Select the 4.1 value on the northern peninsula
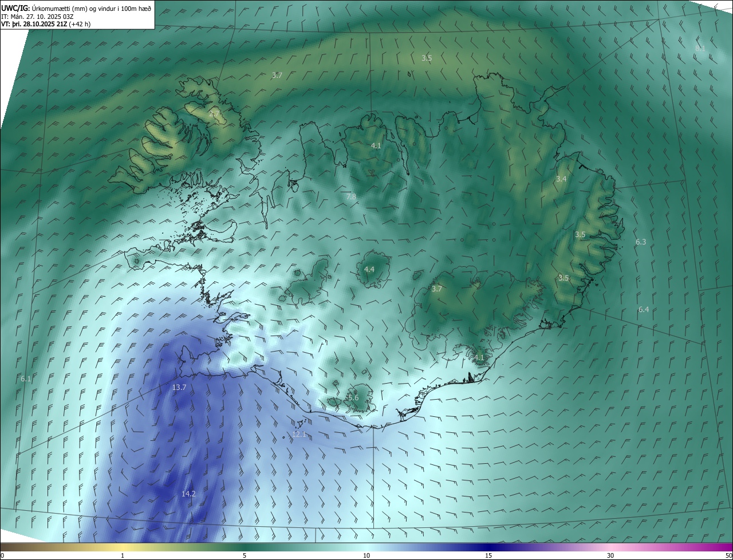This screenshot has height=560, width=733. pyautogui.click(x=376, y=146)
